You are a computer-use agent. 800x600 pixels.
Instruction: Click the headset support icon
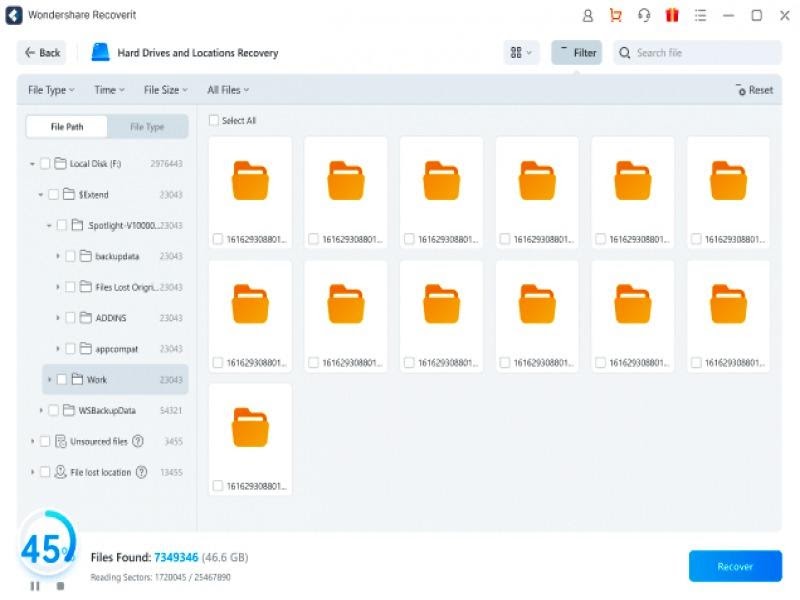point(644,16)
